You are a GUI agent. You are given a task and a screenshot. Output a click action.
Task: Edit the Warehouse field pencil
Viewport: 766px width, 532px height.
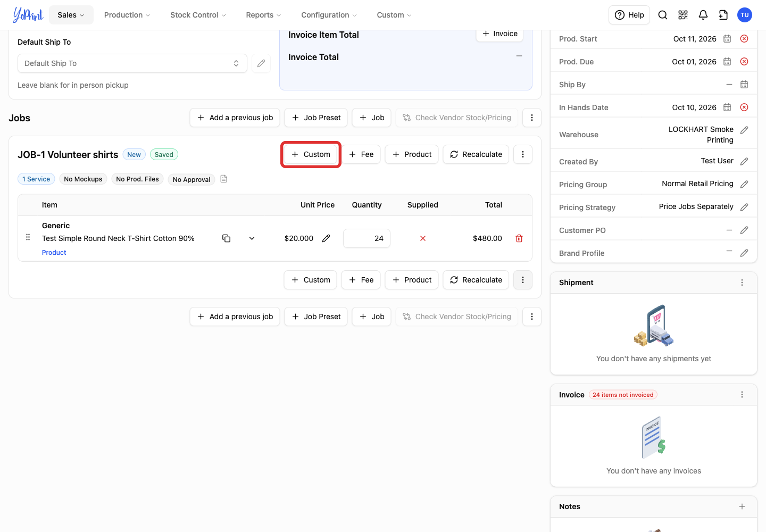pyautogui.click(x=744, y=130)
